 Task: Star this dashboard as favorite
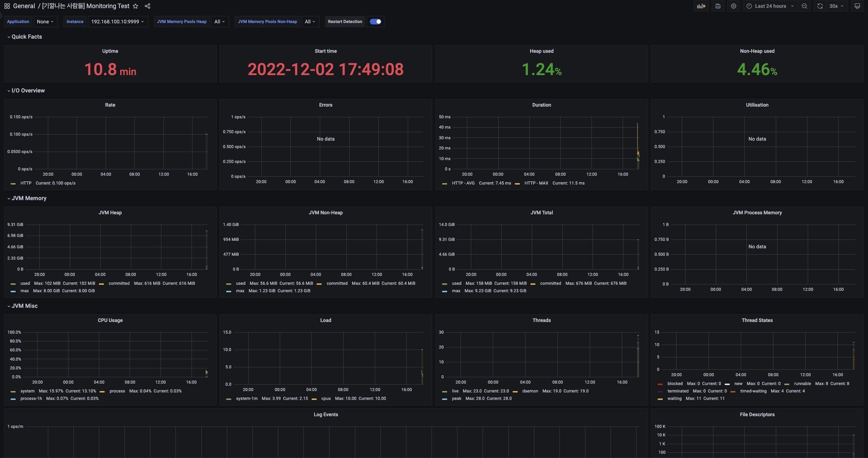135,6
